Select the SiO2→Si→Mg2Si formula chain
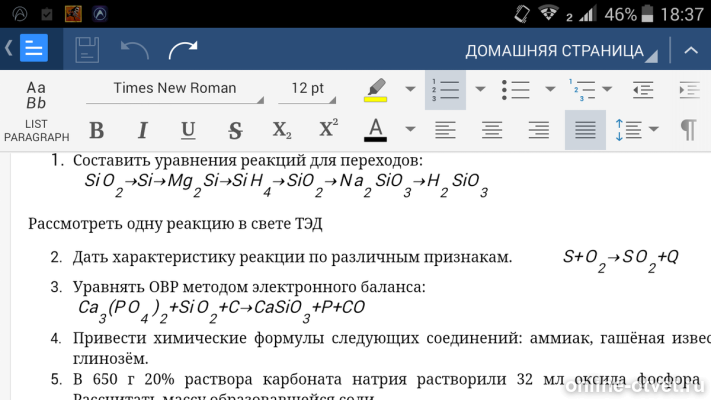Screen dimensions: 711x400 (286, 184)
